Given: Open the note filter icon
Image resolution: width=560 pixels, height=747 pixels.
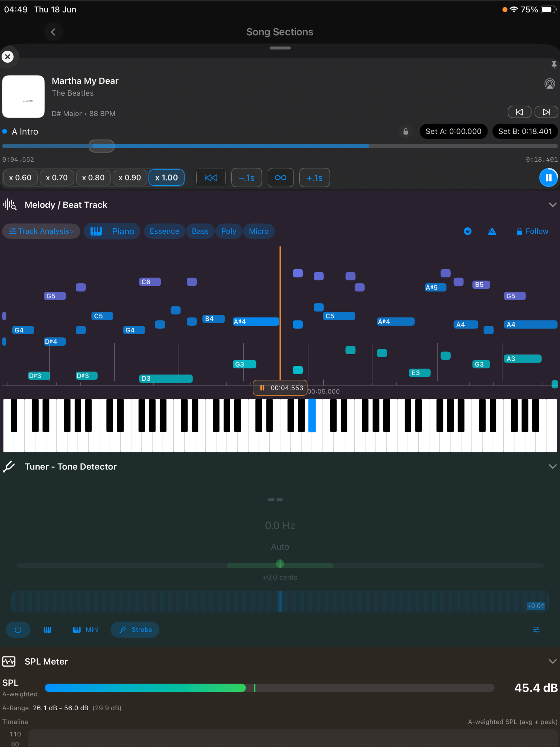Looking at the screenshot, I should coord(468,231).
